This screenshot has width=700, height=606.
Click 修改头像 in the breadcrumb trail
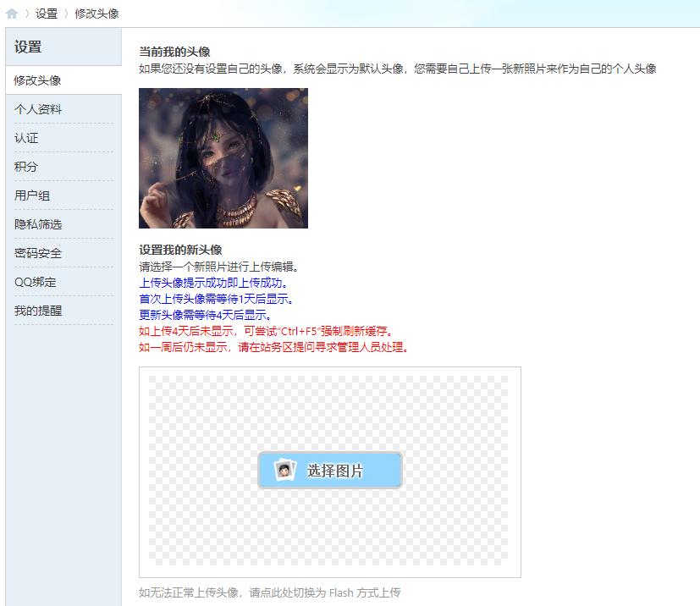click(x=96, y=14)
